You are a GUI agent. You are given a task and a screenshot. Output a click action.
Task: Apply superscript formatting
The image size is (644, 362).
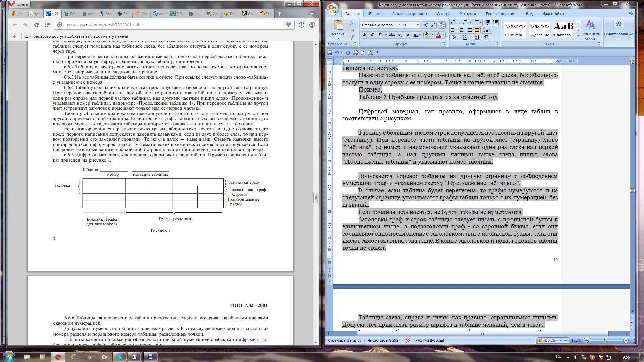pyautogui.click(x=408, y=35)
